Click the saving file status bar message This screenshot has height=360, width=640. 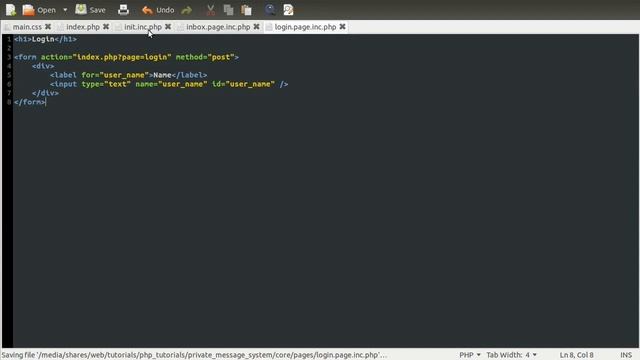(x=194, y=355)
